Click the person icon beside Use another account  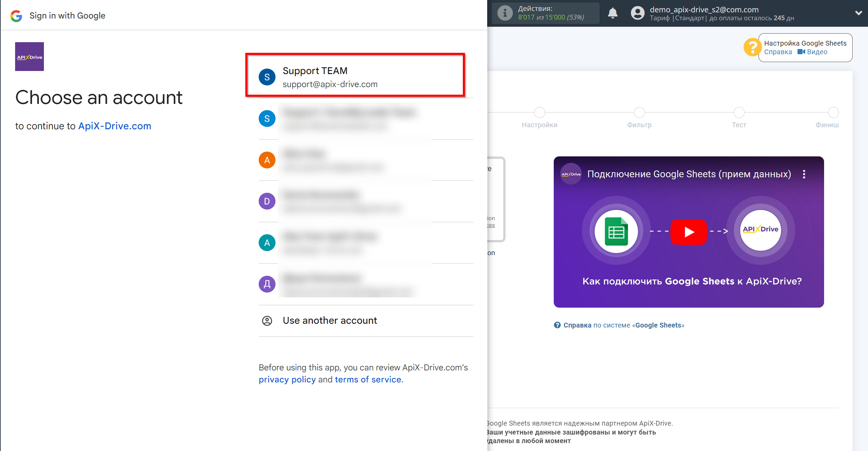tap(267, 321)
